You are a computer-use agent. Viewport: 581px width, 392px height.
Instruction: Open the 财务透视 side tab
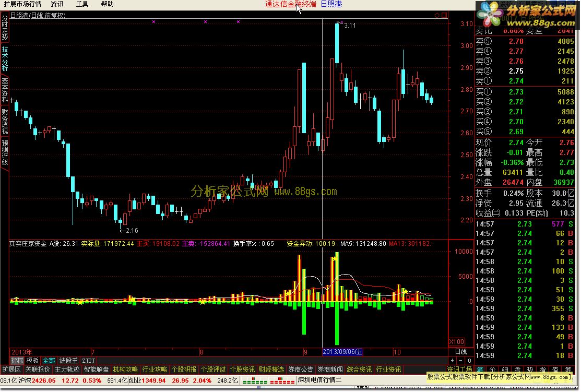click(5, 121)
